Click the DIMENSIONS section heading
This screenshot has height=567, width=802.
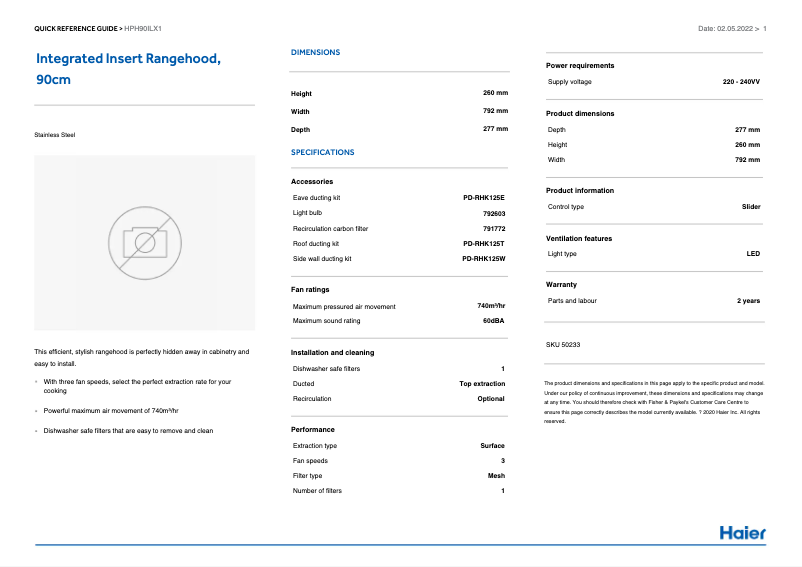[315, 52]
